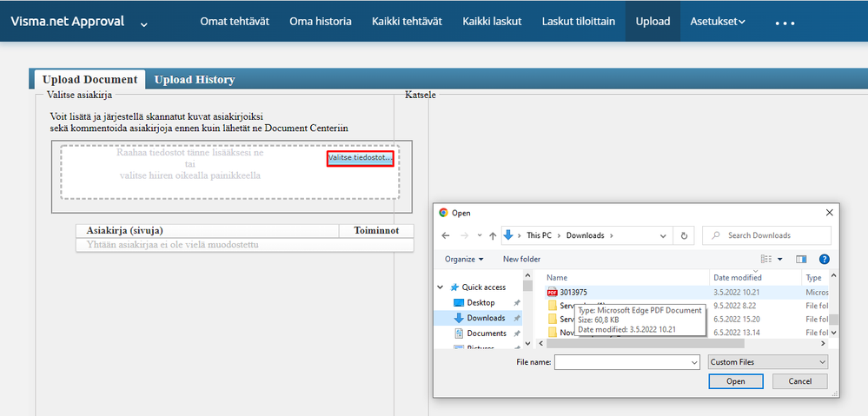Open the Help icon in Open dialog
Viewport: 868px width, 416px height.
click(x=824, y=259)
